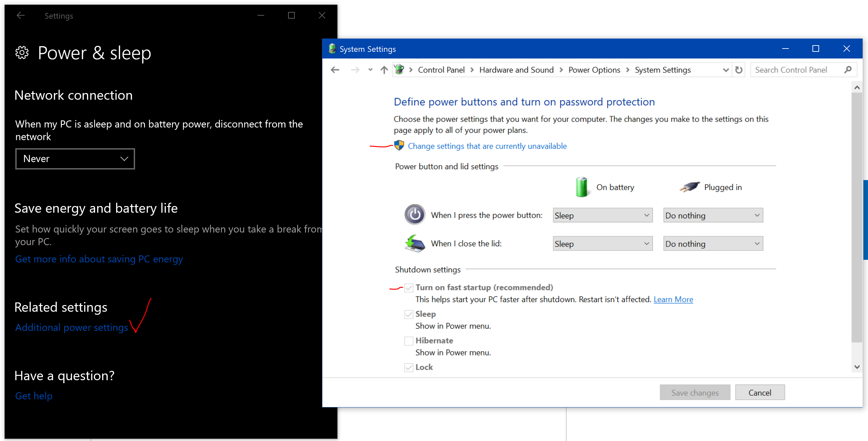This screenshot has height=441, width=868.
Task: Click the UAC shield icon
Action: click(399, 146)
